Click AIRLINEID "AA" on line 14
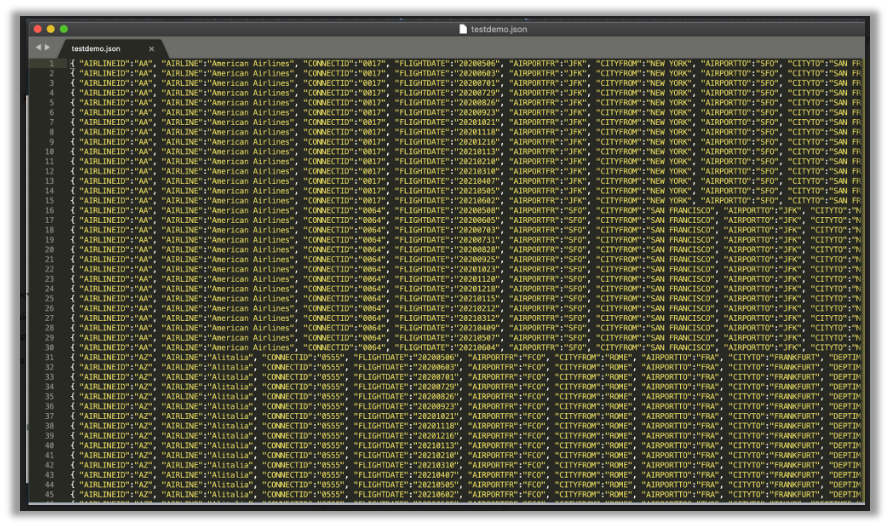Viewport: 890px width, 526px height. point(144,191)
